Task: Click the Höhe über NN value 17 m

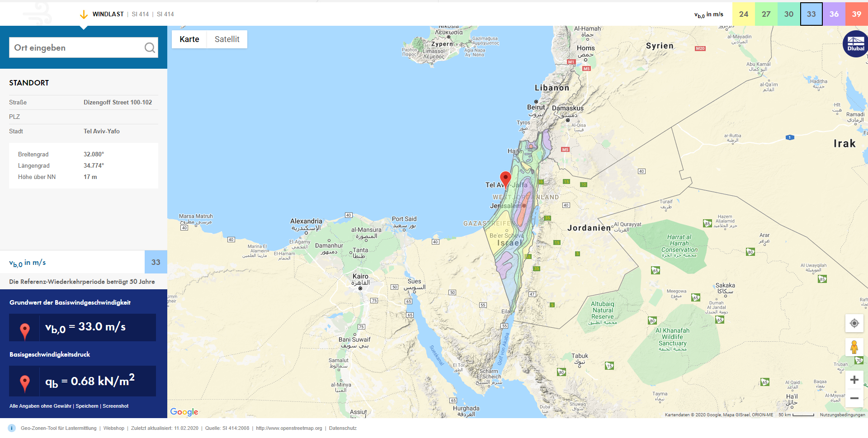Action: (x=90, y=177)
